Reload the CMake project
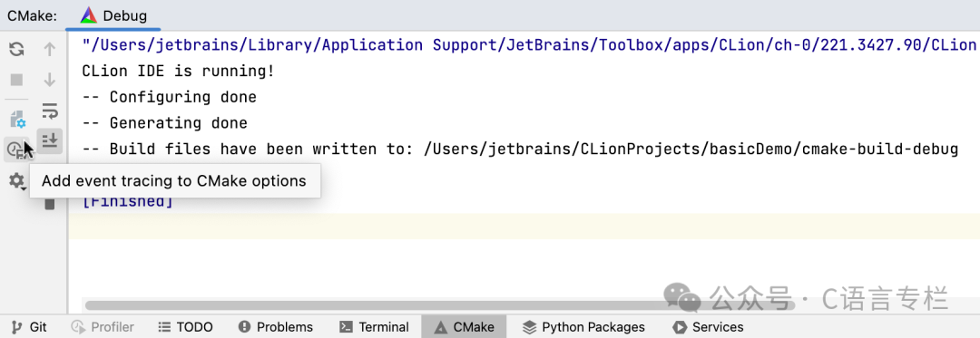Viewport: 980px width, 338px height. (x=17, y=49)
